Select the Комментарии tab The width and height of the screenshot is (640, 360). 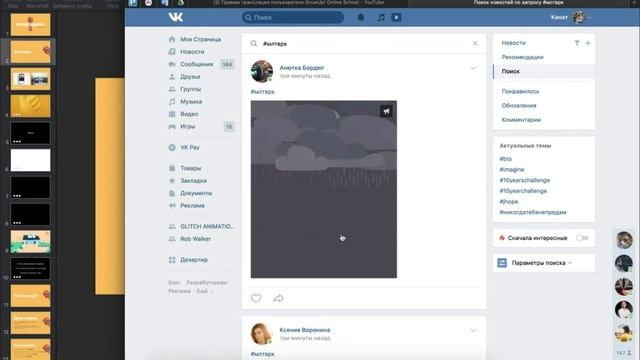(x=521, y=120)
